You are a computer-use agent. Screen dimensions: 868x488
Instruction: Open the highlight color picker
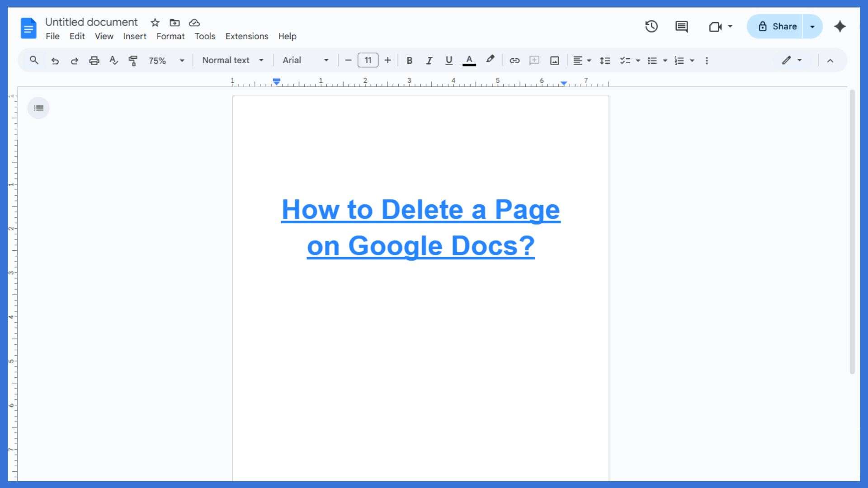(x=490, y=60)
